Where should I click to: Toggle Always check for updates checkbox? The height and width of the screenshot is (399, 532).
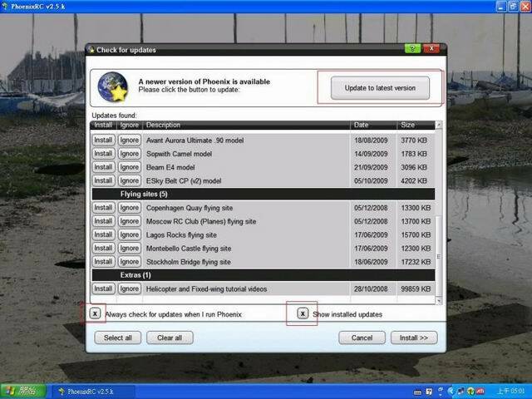(x=95, y=313)
